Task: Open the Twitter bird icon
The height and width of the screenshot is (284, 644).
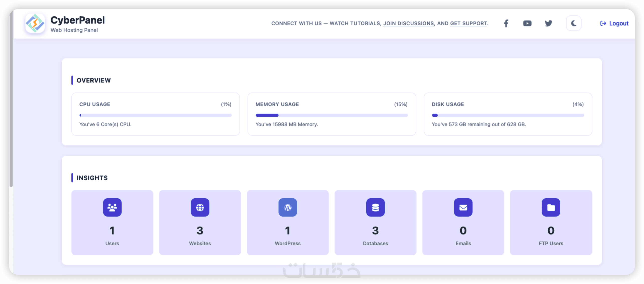Action: click(x=548, y=23)
